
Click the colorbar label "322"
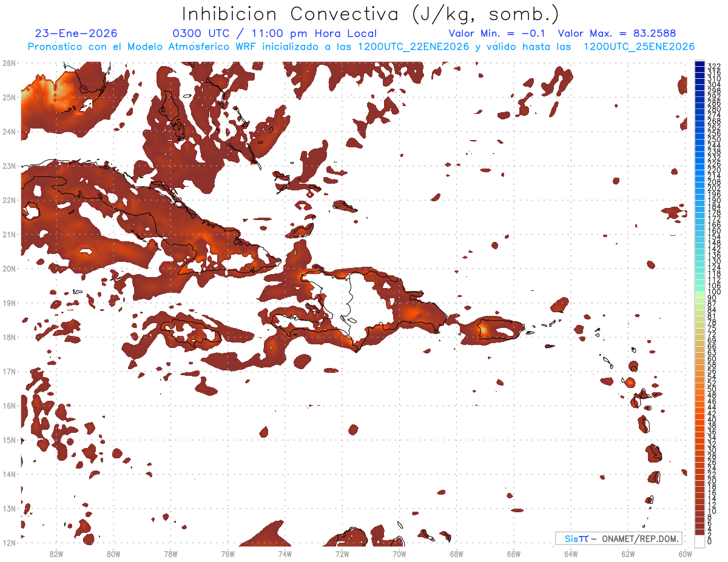(714, 66)
